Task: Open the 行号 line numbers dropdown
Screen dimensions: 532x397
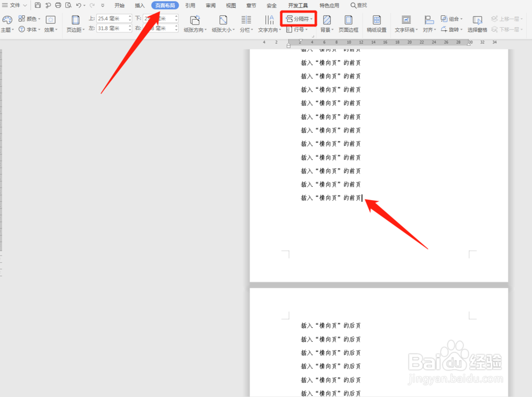Action: tap(297, 29)
